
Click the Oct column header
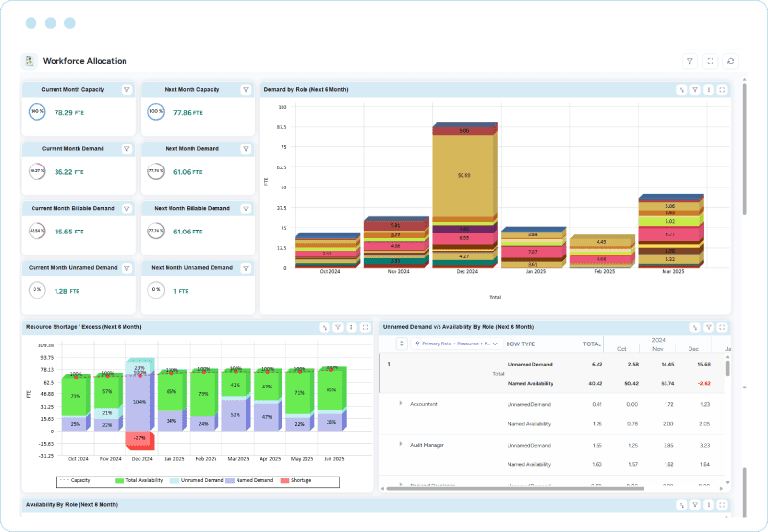point(621,349)
